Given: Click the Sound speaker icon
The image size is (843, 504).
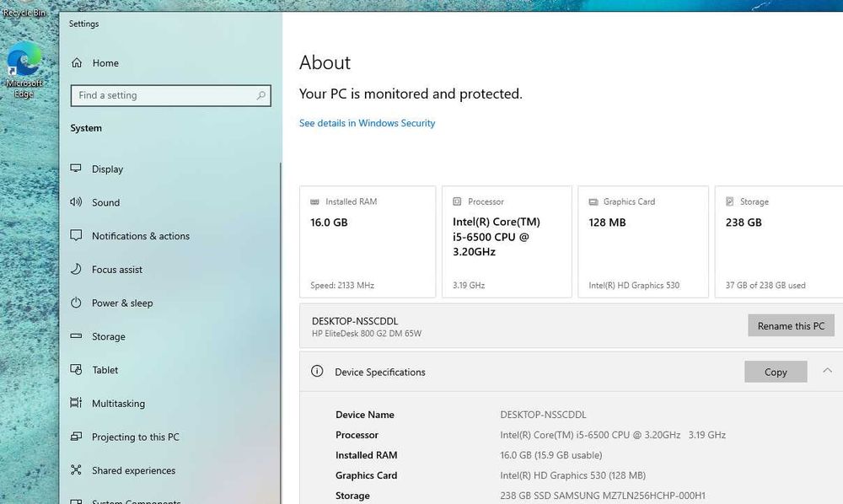Looking at the screenshot, I should pos(76,202).
